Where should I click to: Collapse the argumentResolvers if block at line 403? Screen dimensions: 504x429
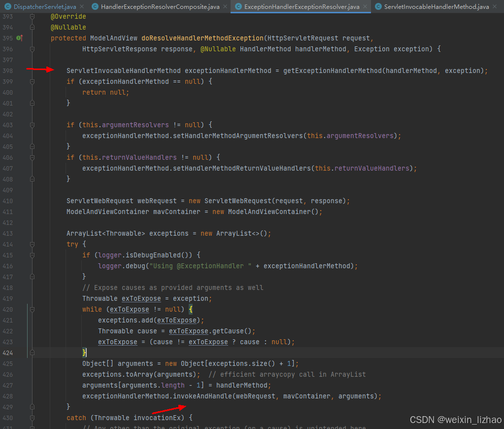(x=32, y=125)
